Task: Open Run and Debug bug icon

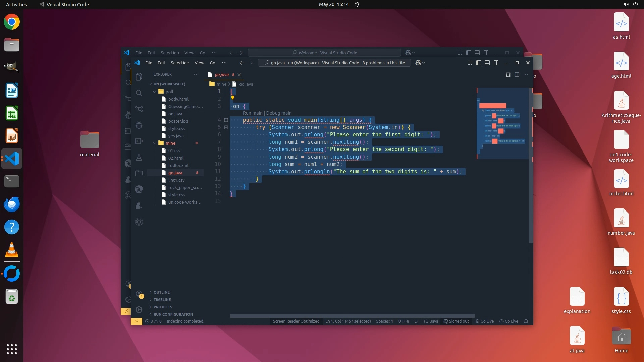Action: pyautogui.click(x=139, y=125)
